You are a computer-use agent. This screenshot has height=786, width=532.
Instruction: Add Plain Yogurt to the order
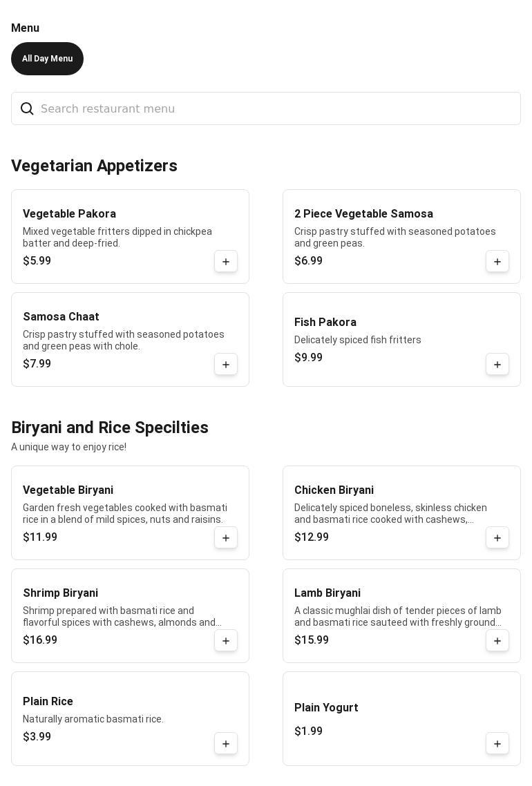point(497,744)
